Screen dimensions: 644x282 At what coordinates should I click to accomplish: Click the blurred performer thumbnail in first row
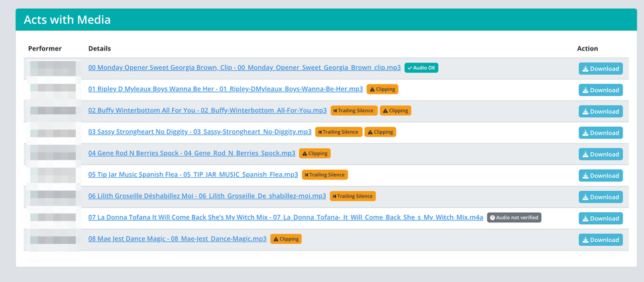pos(52,68)
